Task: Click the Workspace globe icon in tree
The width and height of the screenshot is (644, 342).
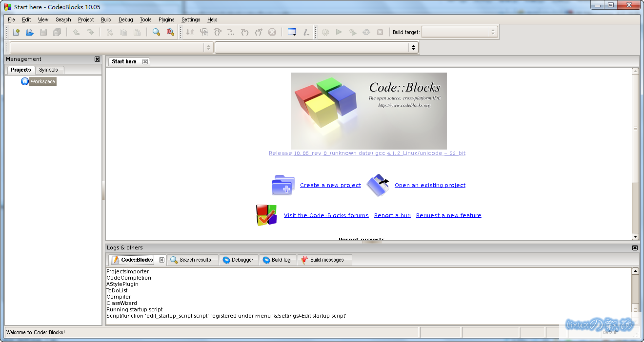Action: (25, 81)
